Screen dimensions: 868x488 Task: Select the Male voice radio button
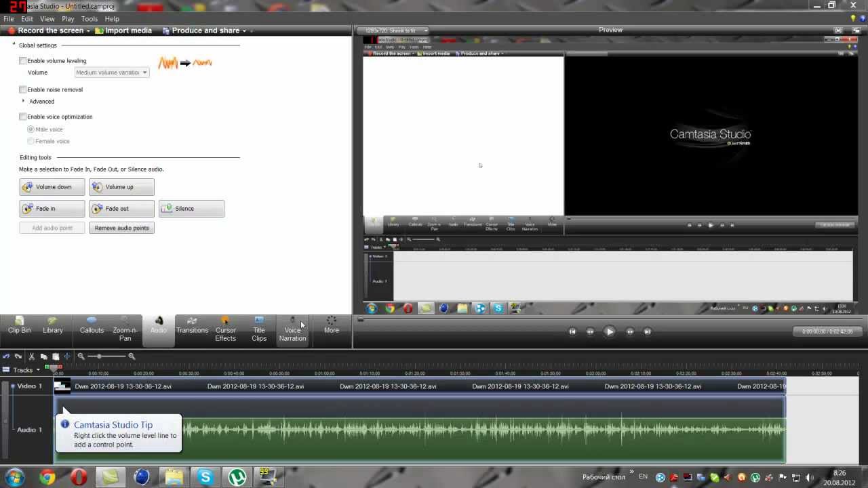coord(31,129)
